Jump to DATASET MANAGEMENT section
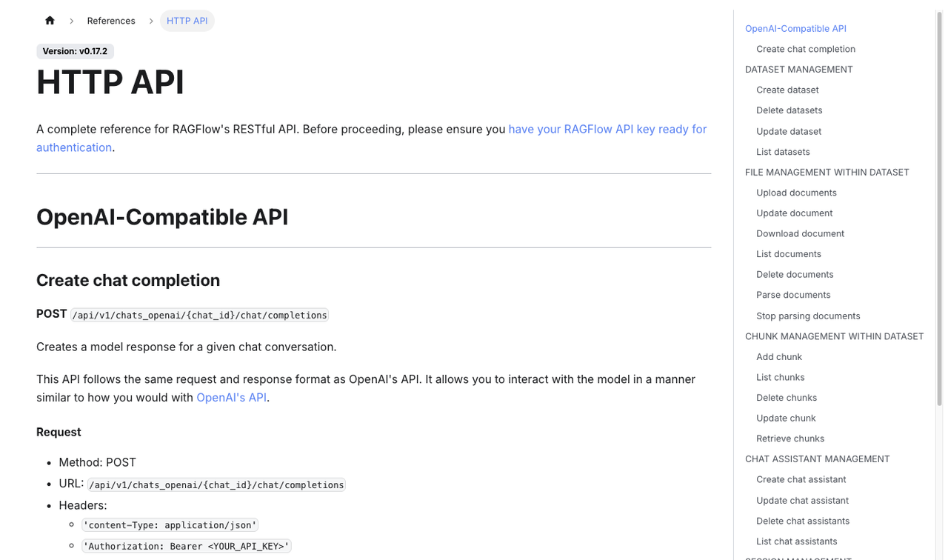The width and height of the screenshot is (948, 560). pos(799,70)
